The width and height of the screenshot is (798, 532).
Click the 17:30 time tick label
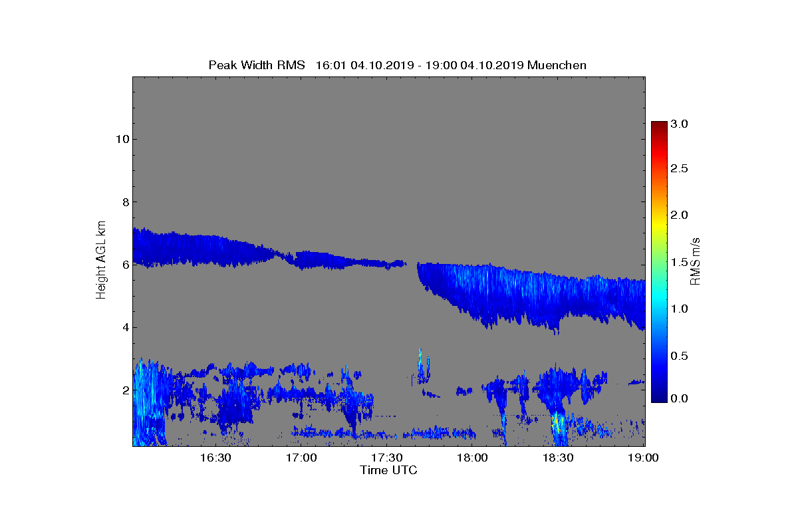tap(386, 458)
